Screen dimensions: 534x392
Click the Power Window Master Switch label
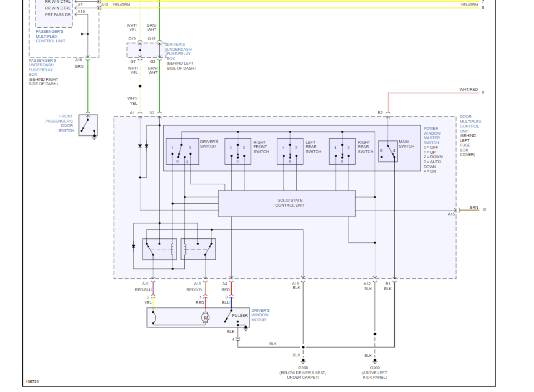point(432,135)
